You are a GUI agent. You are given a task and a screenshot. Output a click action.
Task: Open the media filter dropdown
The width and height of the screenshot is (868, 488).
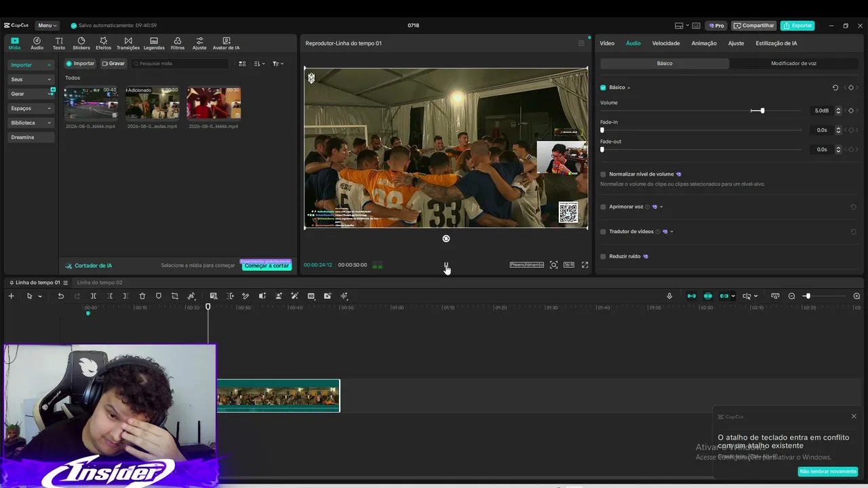click(x=278, y=64)
